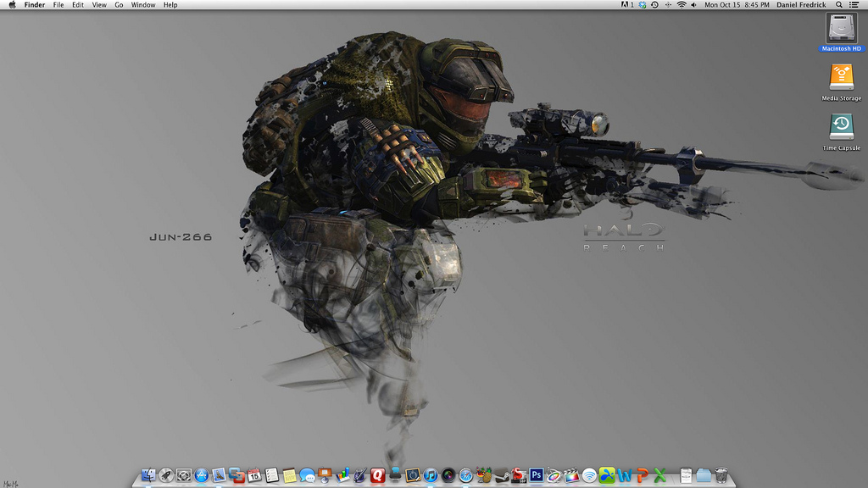Select Time Capsule backup drive icon

coord(842,127)
